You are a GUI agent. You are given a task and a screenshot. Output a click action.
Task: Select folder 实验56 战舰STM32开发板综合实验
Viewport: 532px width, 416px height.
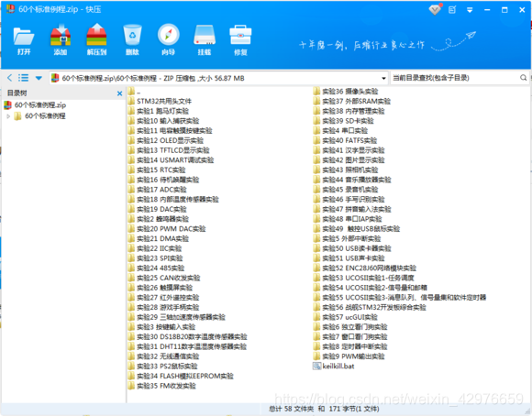[x=370, y=308]
